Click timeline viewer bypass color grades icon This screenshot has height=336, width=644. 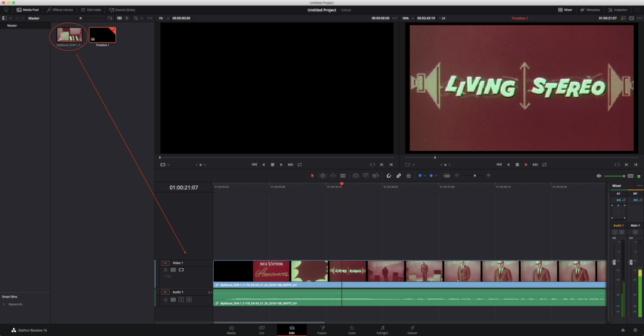coord(623,18)
